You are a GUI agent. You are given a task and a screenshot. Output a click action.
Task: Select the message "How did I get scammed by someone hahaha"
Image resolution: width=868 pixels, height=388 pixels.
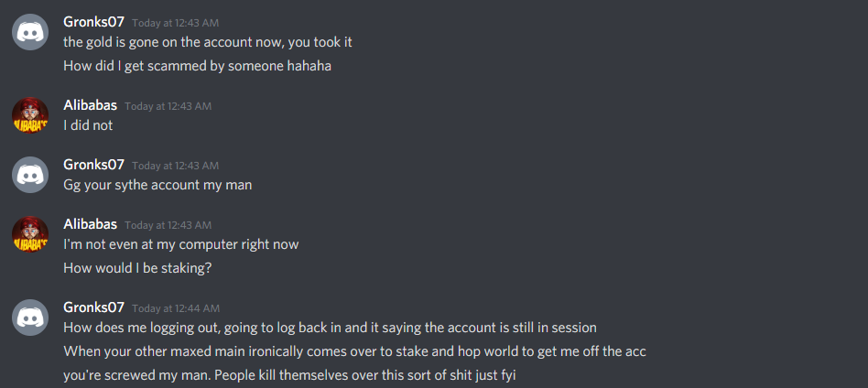point(197,66)
